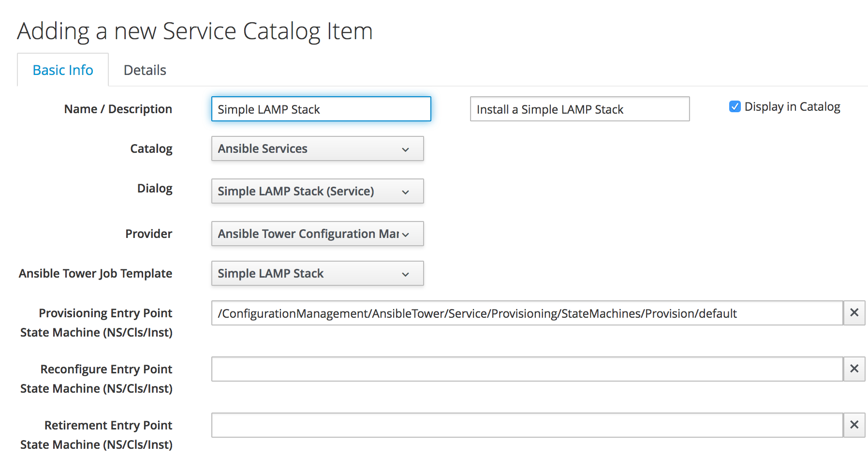Click the Ansible Tower Job Template label text

tap(95, 274)
